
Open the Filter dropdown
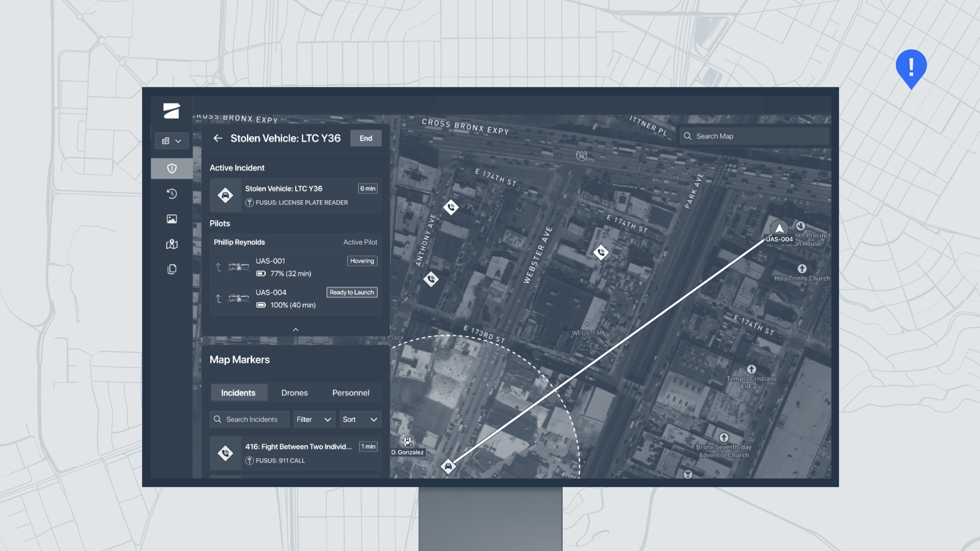coord(314,419)
